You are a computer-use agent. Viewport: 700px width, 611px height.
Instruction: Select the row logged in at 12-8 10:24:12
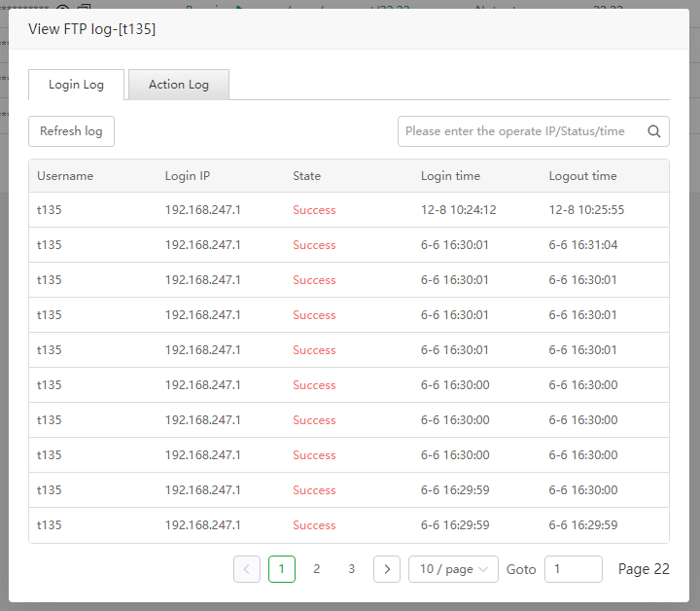[x=348, y=210]
